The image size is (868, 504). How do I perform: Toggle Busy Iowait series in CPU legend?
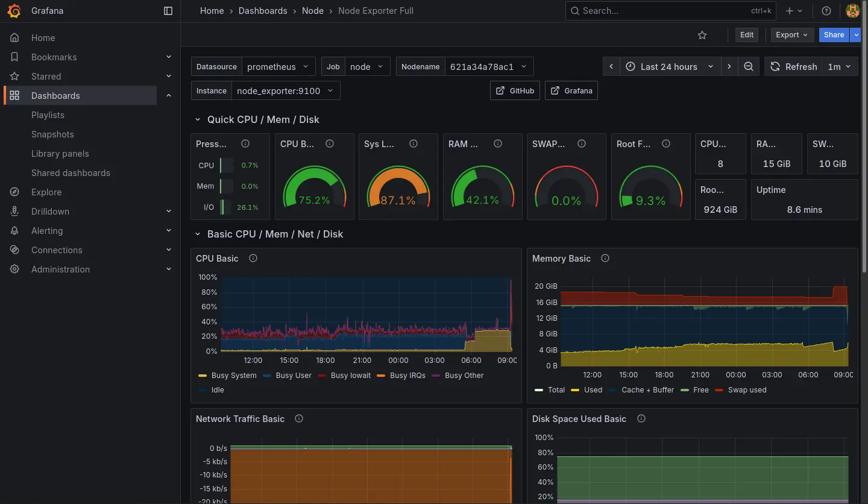click(350, 376)
